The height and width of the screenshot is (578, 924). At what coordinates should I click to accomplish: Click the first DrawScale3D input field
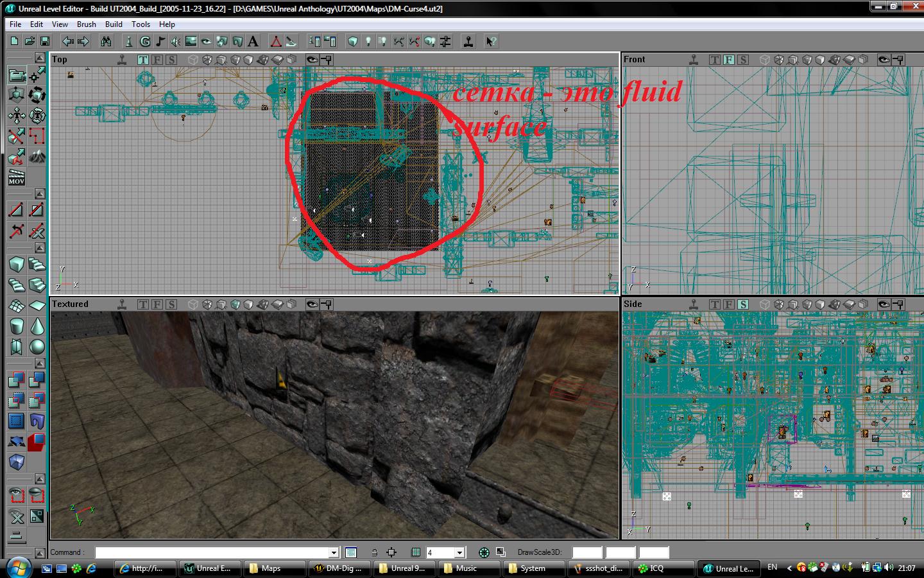[586, 553]
